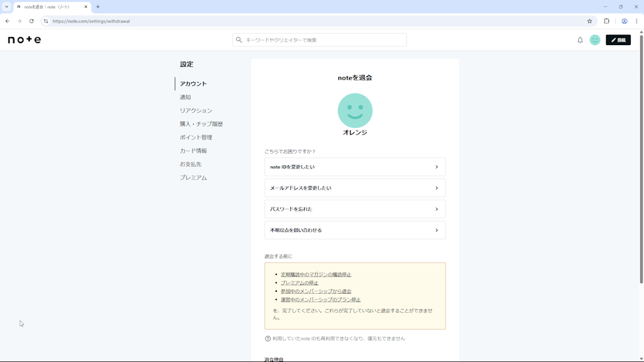
Task: Open the browser extensions menu
Action: (x=607, y=21)
